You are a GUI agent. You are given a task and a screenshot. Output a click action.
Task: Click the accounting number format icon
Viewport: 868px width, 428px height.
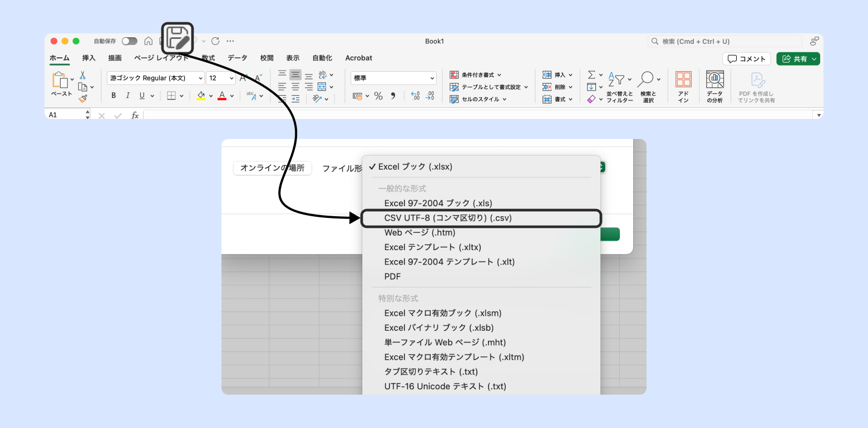point(357,96)
